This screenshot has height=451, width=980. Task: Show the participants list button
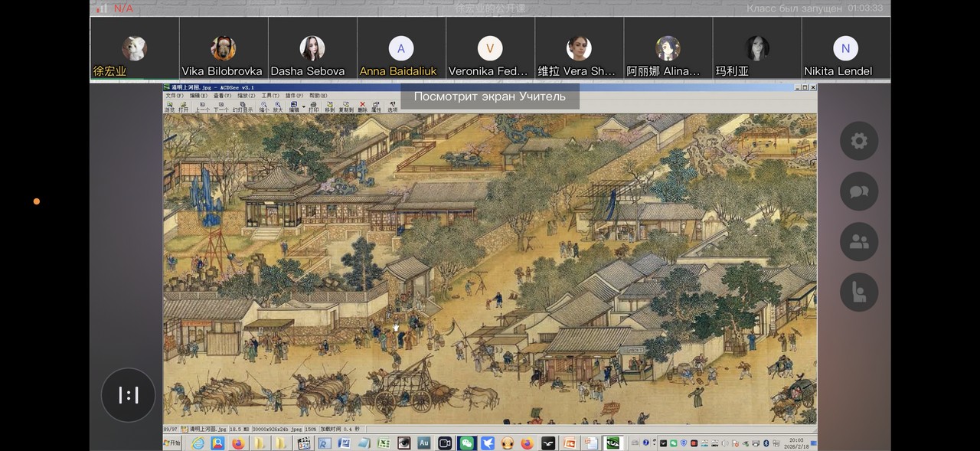point(858,242)
